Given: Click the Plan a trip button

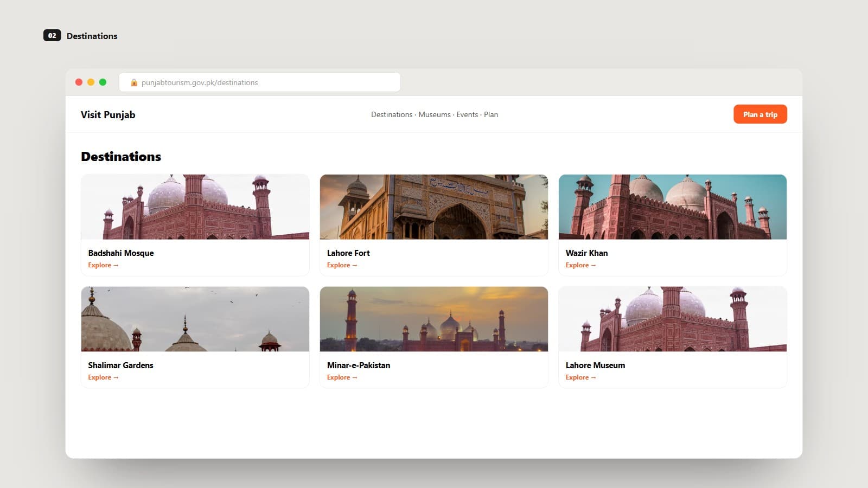Looking at the screenshot, I should [x=760, y=114].
